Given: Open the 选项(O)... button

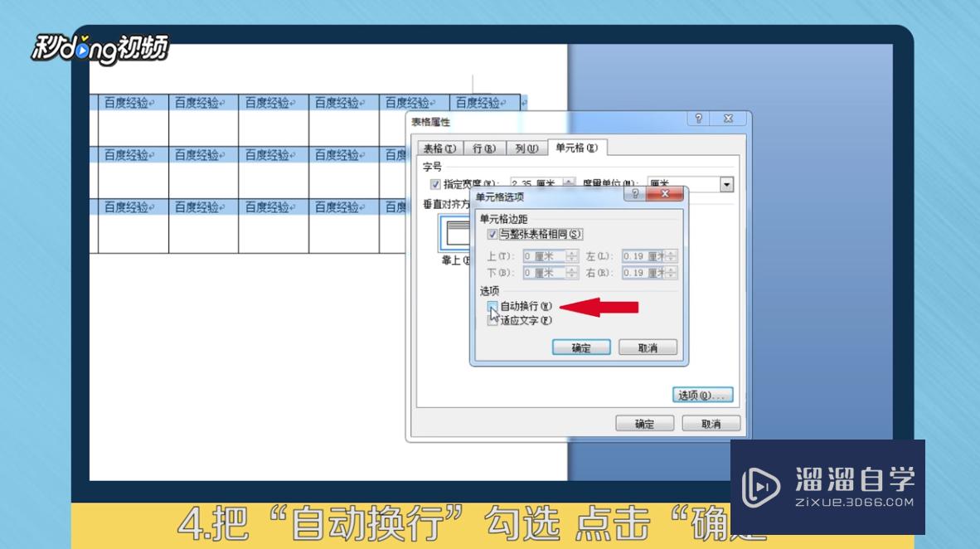Looking at the screenshot, I should pyautogui.click(x=702, y=396).
